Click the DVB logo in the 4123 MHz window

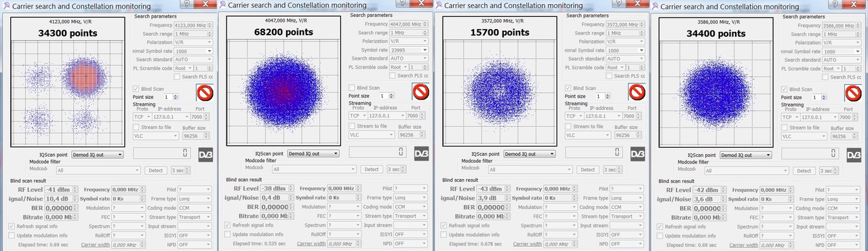(x=205, y=155)
